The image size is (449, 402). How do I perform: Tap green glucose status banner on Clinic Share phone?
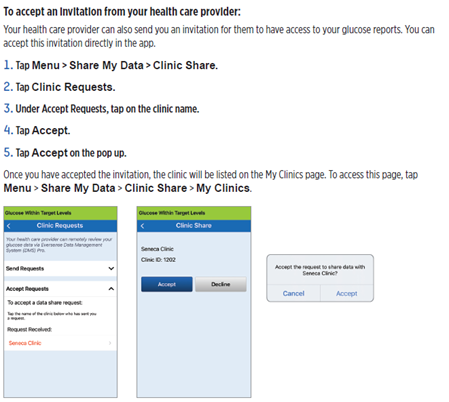194,213
